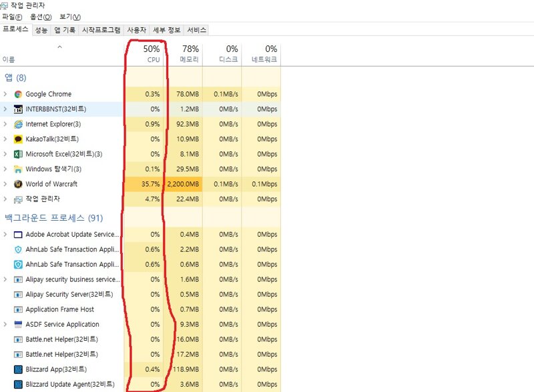Select the Google Chrome 78.0MB memory value
This screenshot has height=392, width=534.
(x=188, y=94)
